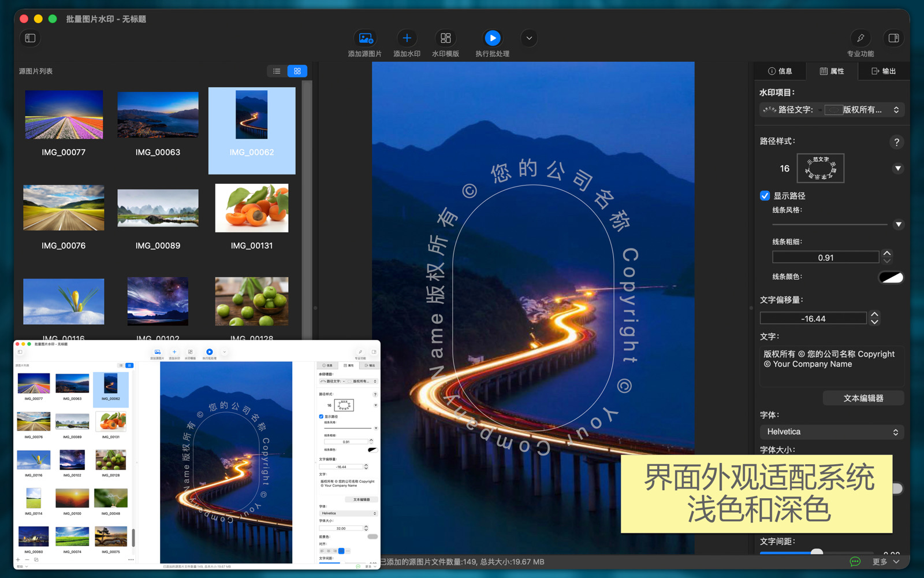This screenshot has height=578, width=924.
Task: Open the line color (线条颜色) swatch
Action: (891, 277)
